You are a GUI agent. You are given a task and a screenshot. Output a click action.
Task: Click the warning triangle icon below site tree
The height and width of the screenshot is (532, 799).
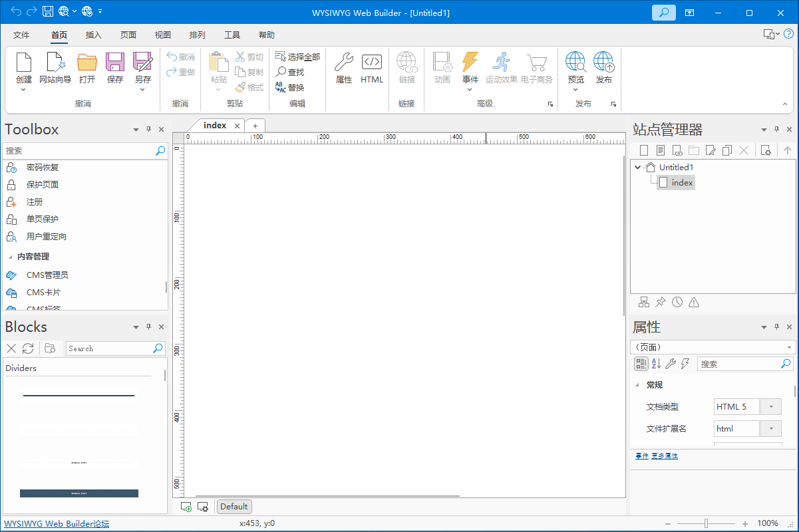[x=694, y=303]
